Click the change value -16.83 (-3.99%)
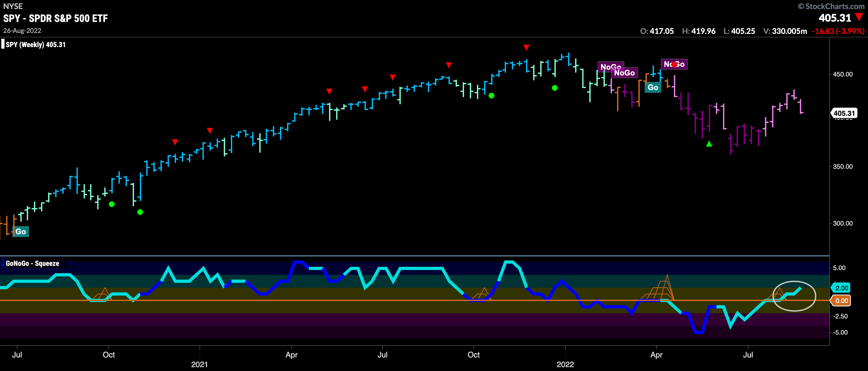Image resolution: width=868 pixels, height=371 pixels. coord(838,31)
